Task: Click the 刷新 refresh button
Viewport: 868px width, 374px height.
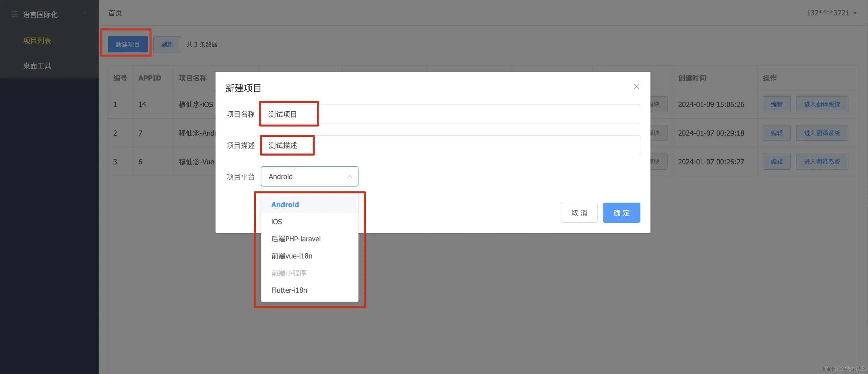Action: (167, 44)
